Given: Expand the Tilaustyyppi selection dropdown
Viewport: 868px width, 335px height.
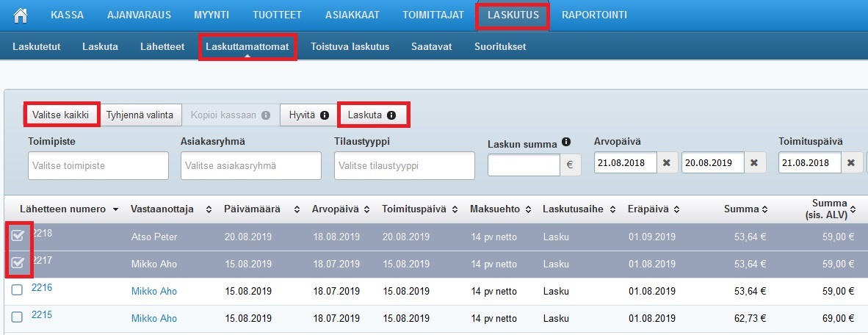Looking at the screenshot, I should pos(404,166).
